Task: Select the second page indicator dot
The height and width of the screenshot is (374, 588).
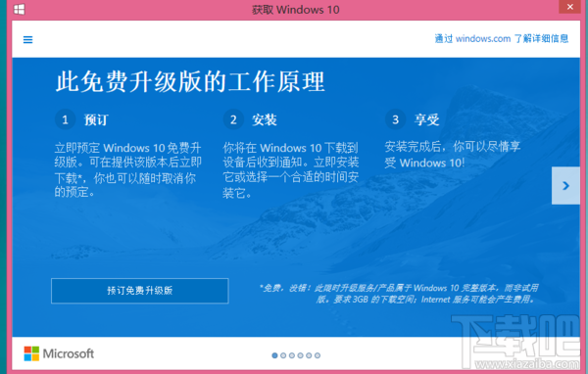Action: (283, 355)
